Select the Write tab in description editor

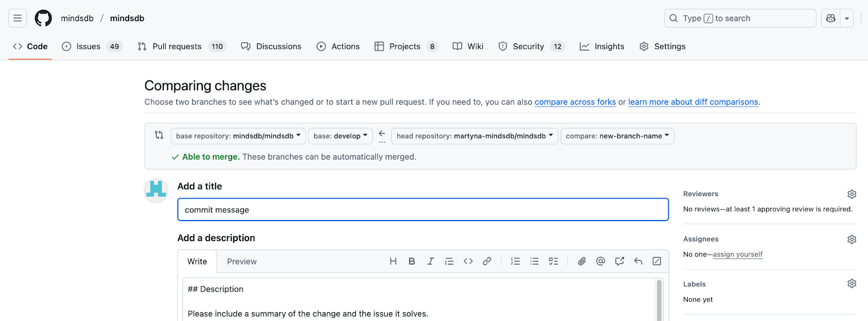pos(197,261)
